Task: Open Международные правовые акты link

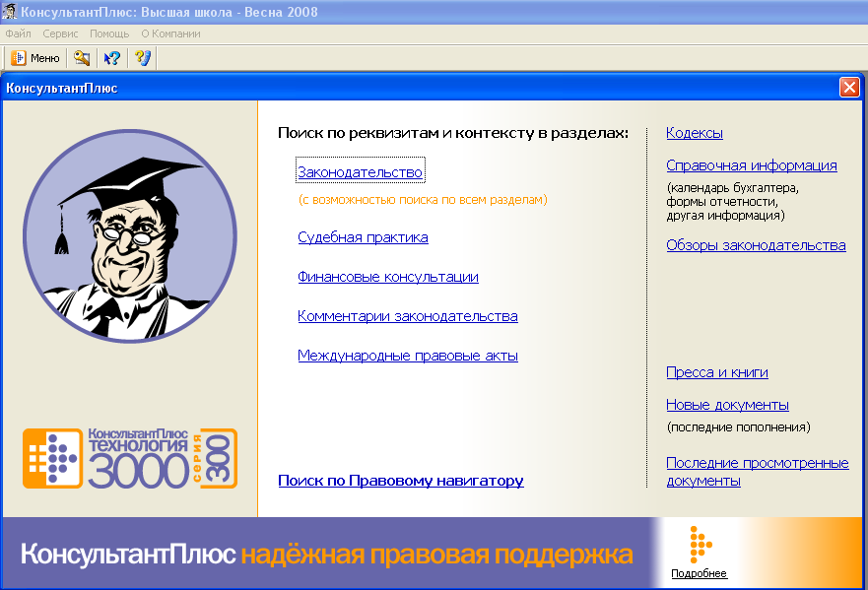Action: click(408, 356)
